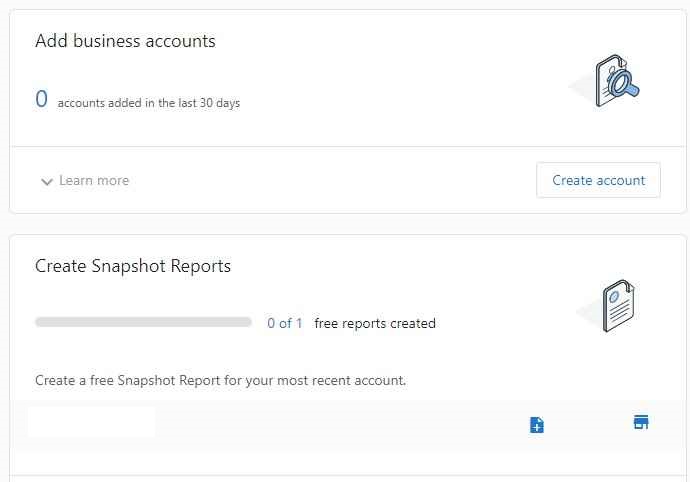Click "accounts added in the last 30 days" text
This screenshot has height=482, width=690.
tap(149, 103)
